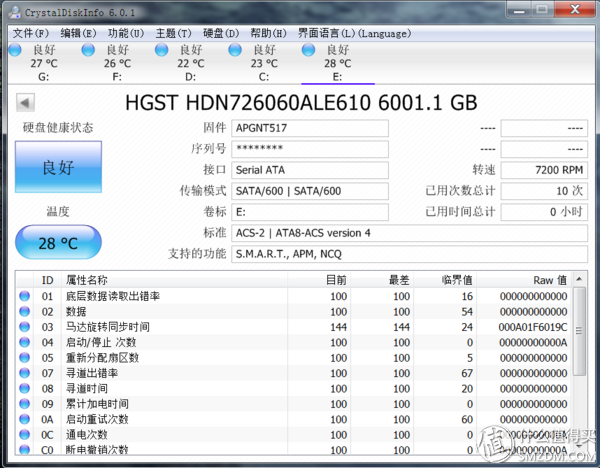The width and height of the screenshot is (600, 468).
Task: Select row 马达旋转同步时间
Action: tap(294, 327)
